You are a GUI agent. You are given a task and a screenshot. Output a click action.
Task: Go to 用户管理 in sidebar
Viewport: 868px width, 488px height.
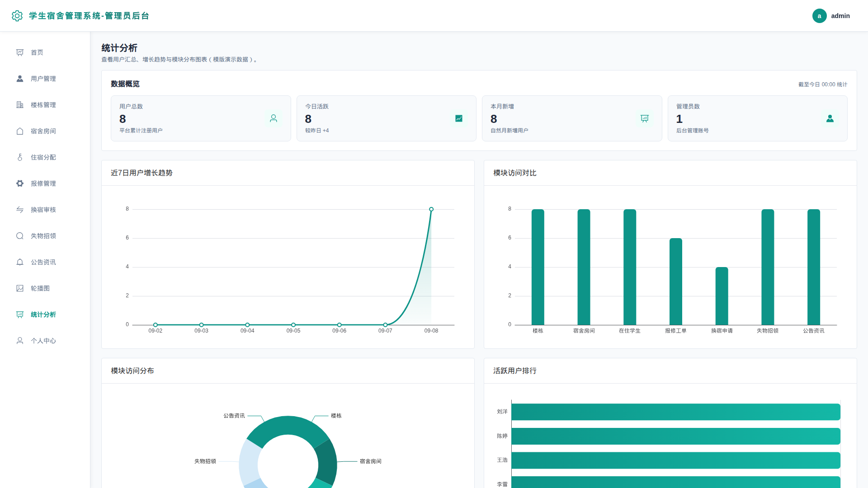coord(45,79)
